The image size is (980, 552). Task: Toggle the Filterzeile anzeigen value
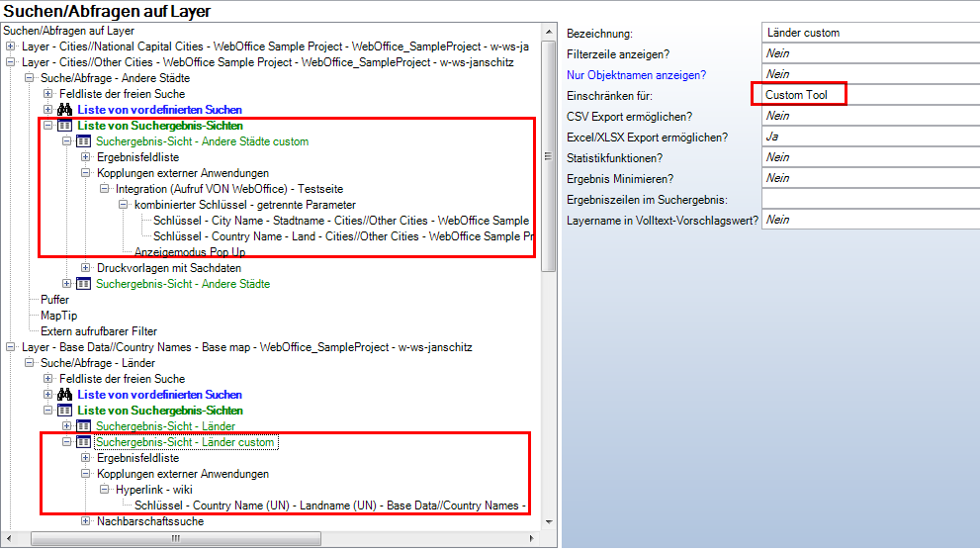tap(870, 53)
